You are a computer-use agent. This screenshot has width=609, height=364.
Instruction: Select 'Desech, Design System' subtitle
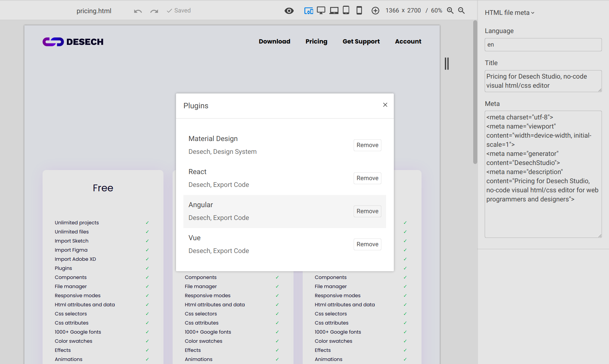point(223,152)
